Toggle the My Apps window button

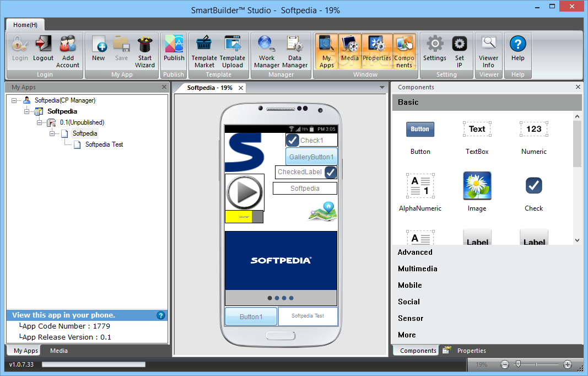coord(327,51)
